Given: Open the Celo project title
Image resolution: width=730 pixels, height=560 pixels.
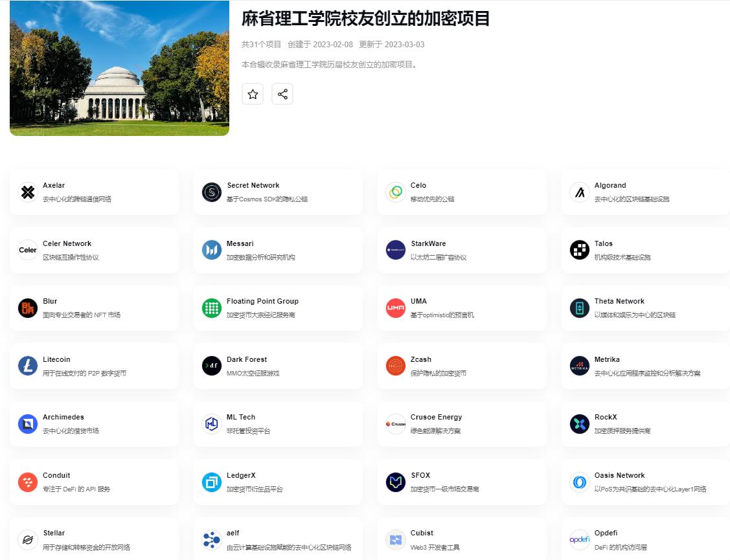Looking at the screenshot, I should [418, 186].
